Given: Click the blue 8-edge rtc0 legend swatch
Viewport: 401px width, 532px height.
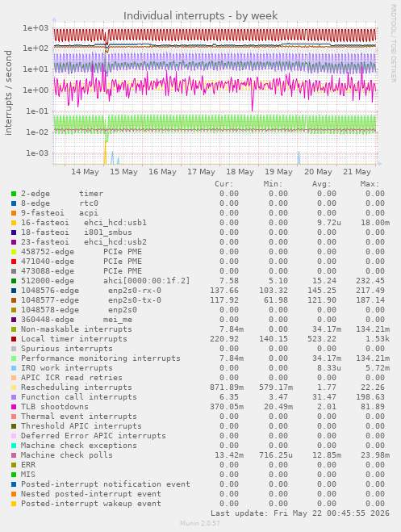Looking at the screenshot, I should (14, 203).
